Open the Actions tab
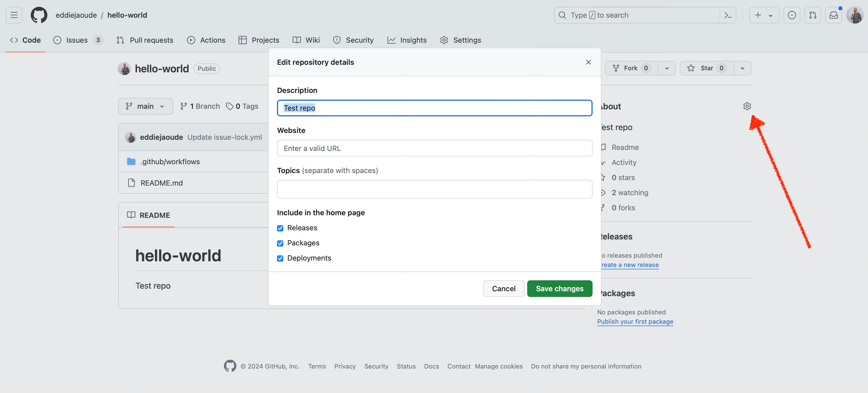 206,40
